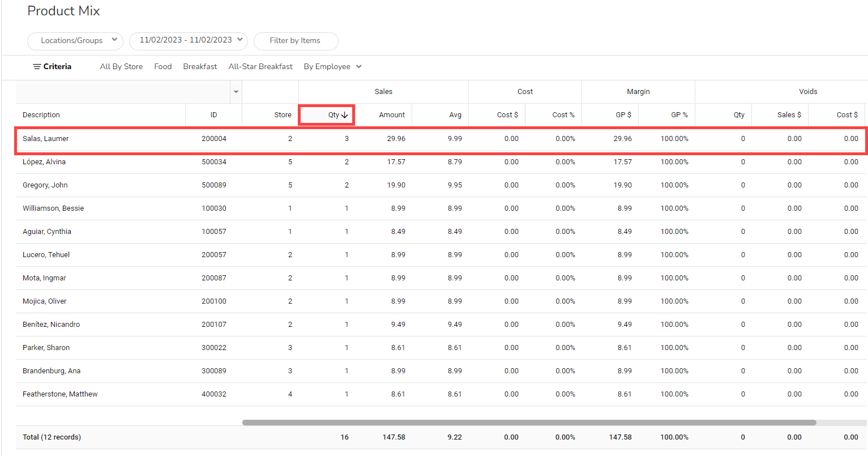Viewport: 868px width, 456px height.
Task: Click store number 5 for López, Alvina
Action: (290, 162)
